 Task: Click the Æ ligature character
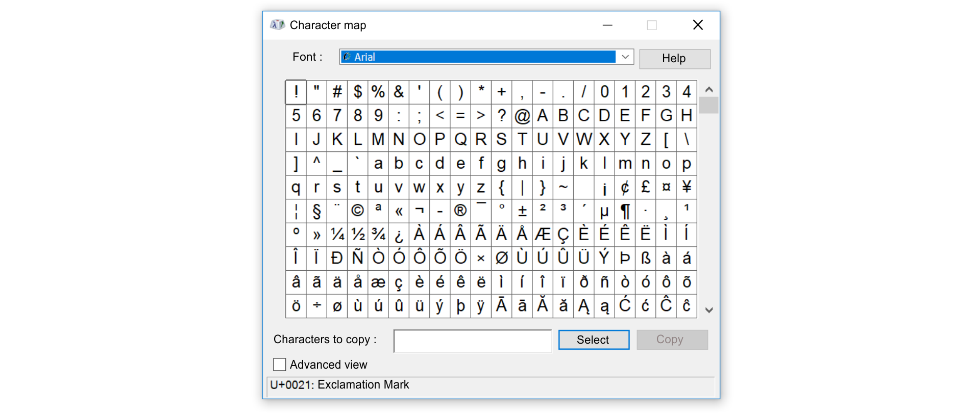543,235
